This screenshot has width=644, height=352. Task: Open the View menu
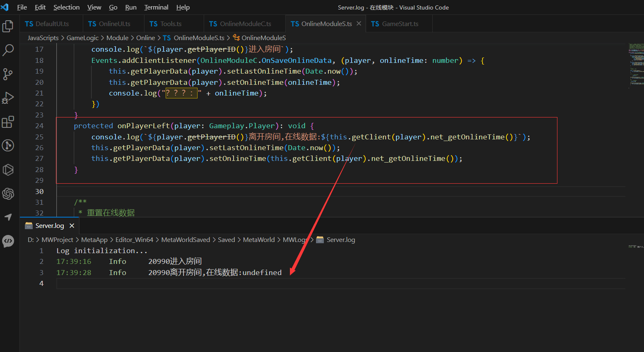click(x=94, y=7)
